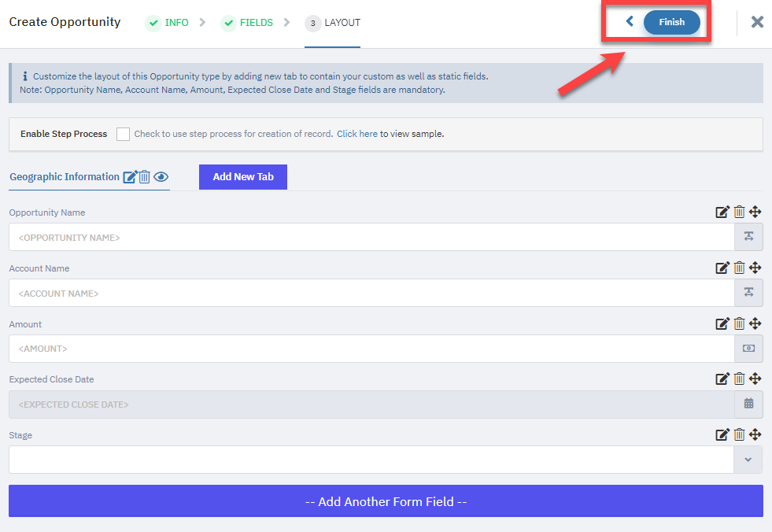Viewport: 772px width, 532px height.
Task: Delete the Account Name field
Action: click(739, 268)
